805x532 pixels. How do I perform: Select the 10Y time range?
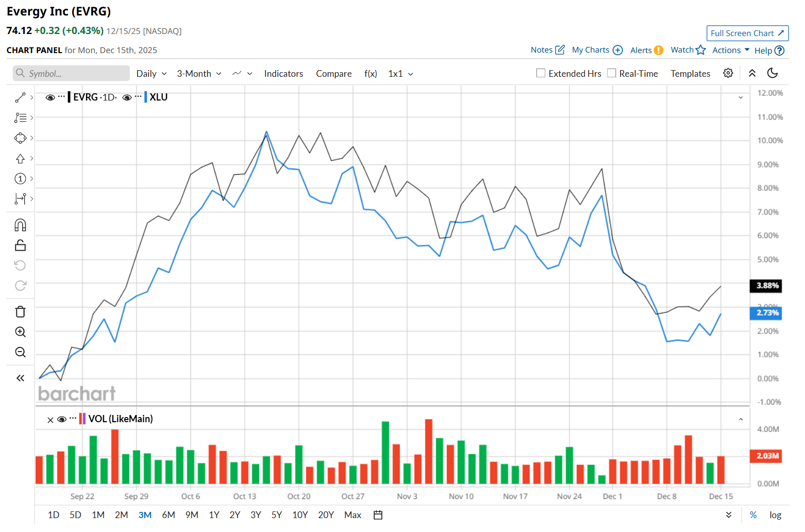(300, 515)
